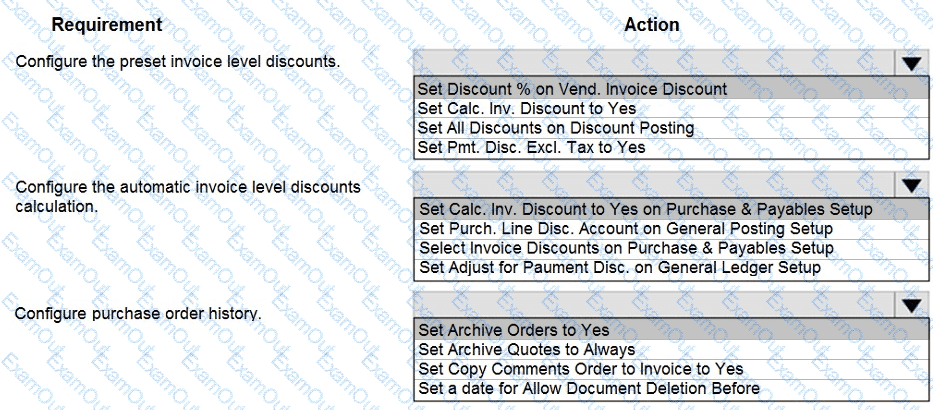Open the purchase order history dropdown arrow

tap(911, 305)
